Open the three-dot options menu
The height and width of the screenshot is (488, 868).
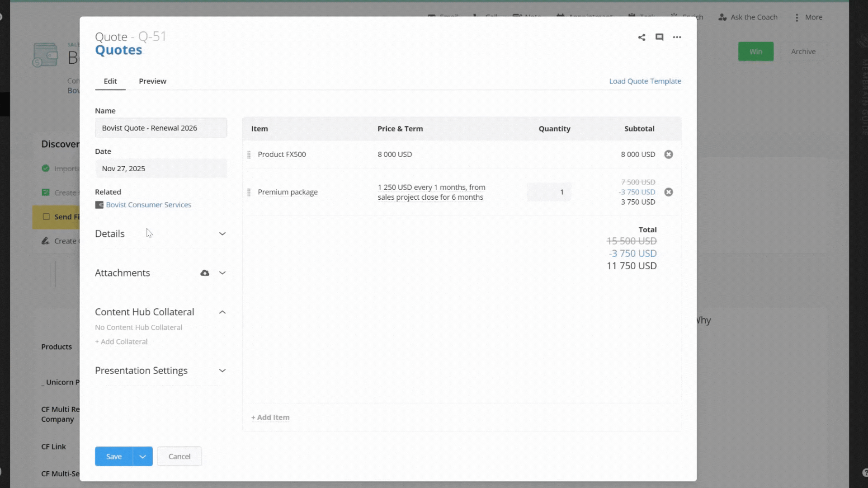click(677, 37)
